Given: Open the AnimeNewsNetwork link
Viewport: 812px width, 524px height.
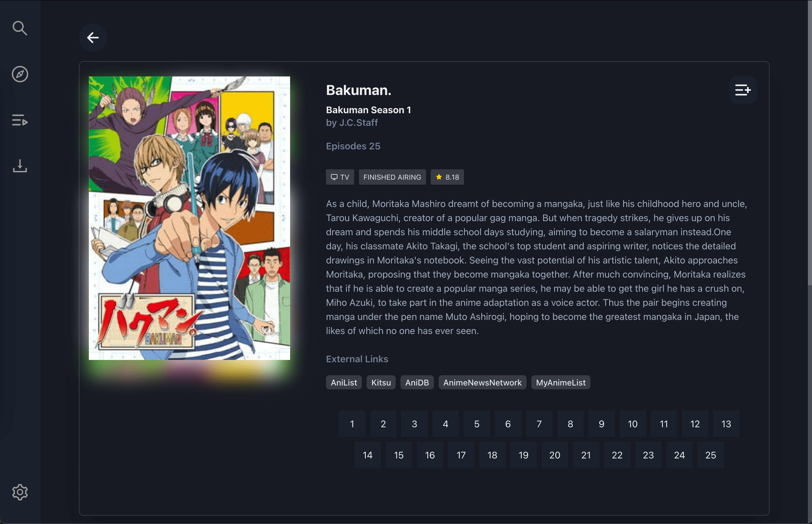Looking at the screenshot, I should tap(482, 383).
